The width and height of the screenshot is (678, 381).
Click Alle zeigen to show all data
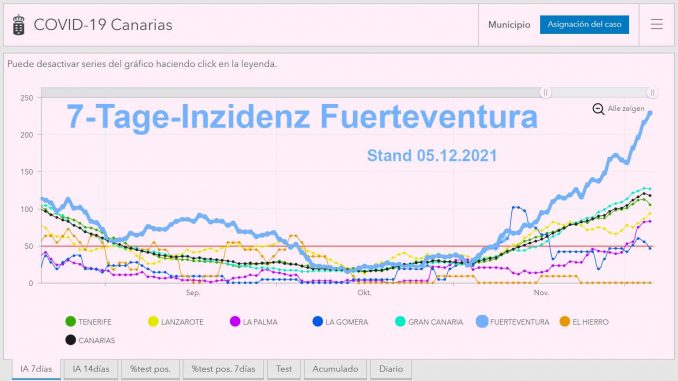coord(626,109)
